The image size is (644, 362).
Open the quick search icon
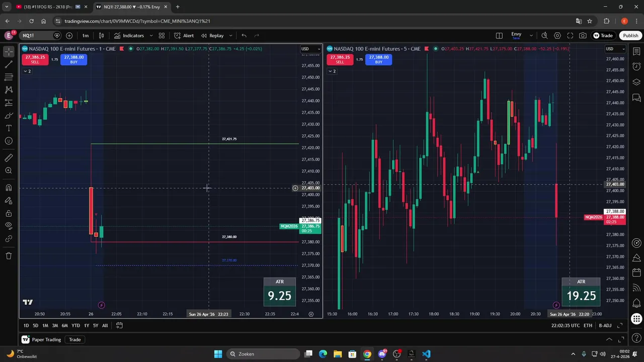[x=544, y=36]
